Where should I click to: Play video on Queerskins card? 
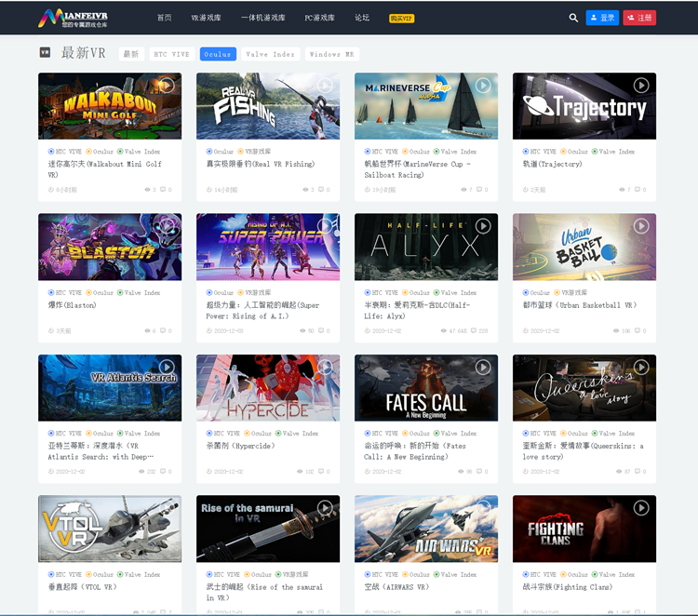tap(641, 368)
